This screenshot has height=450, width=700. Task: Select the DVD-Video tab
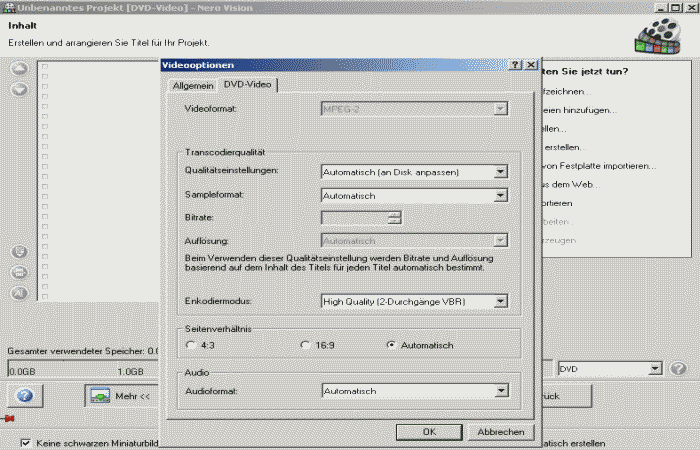248,85
